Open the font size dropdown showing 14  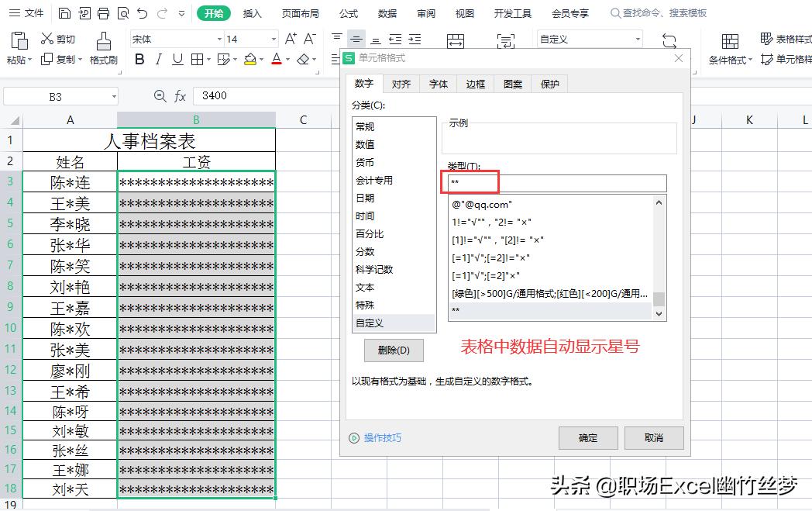point(274,39)
